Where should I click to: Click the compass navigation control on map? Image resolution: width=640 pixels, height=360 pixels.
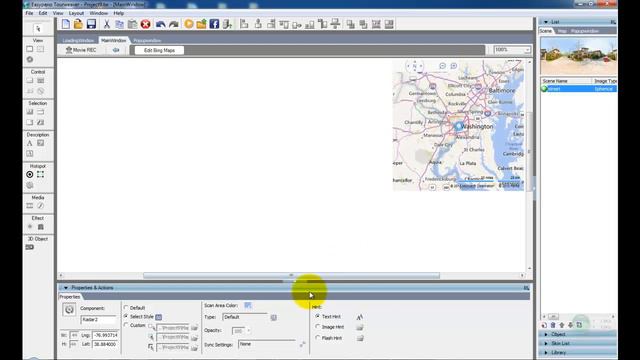pyautogui.click(x=415, y=66)
